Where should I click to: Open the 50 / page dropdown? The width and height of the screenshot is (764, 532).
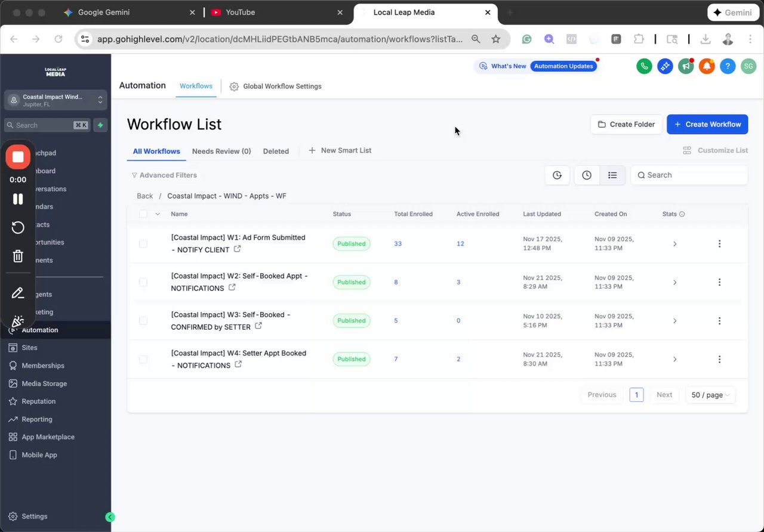(x=710, y=395)
